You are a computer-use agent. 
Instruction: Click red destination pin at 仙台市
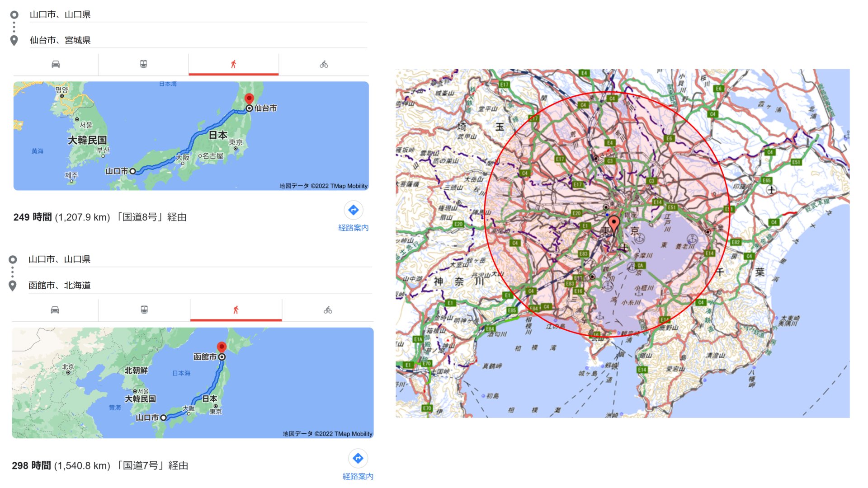coord(249,99)
